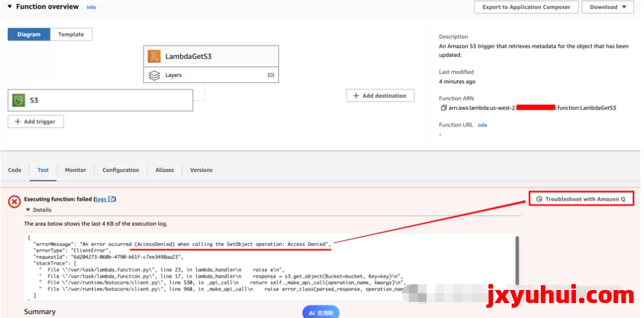The width and height of the screenshot is (644, 318).
Task: Click the red execution failed error icon
Action: pos(14,201)
